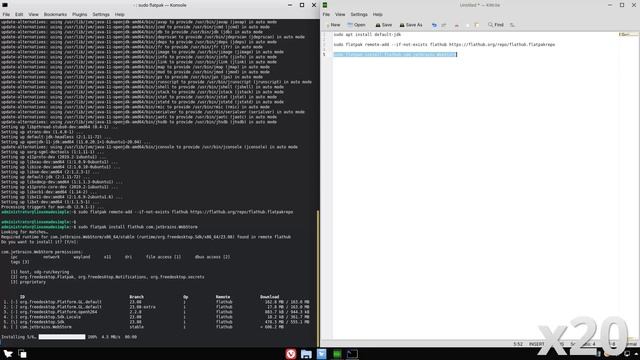Open the Edit menu in Konsole

click(19, 14)
